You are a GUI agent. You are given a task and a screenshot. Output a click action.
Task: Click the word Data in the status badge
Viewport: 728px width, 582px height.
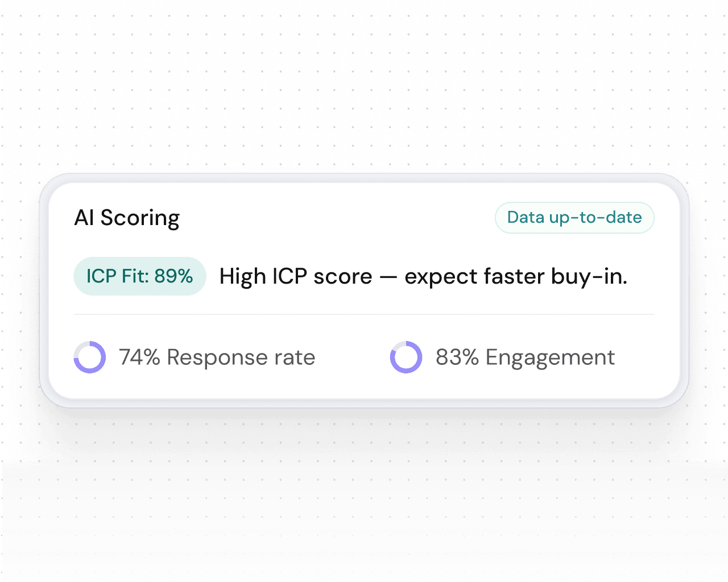click(x=526, y=217)
